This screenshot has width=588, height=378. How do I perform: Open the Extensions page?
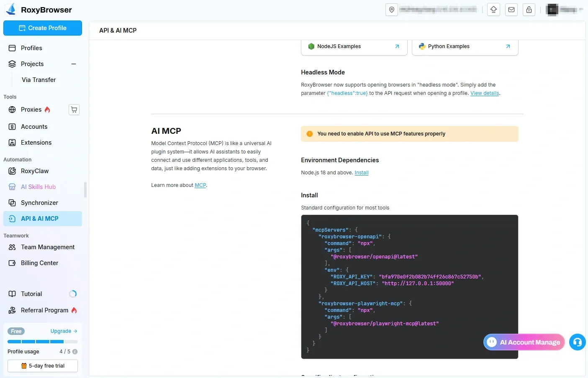[x=43, y=143]
